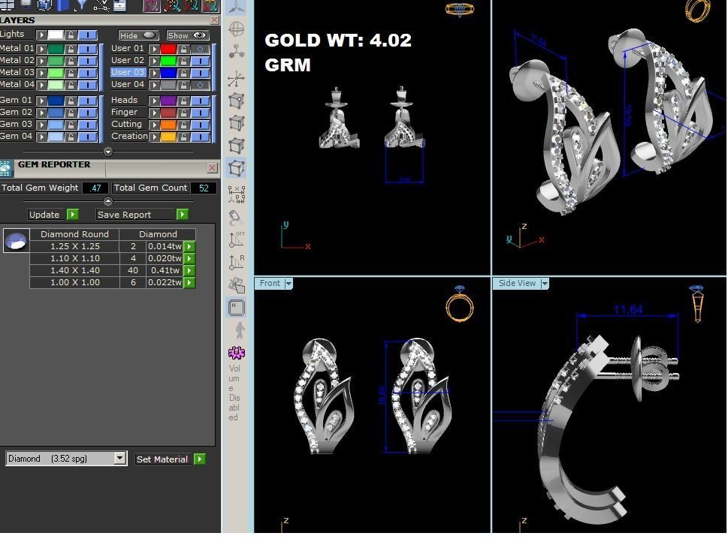Select the Front viewport tab label
The image size is (728, 560).
coord(270,283)
